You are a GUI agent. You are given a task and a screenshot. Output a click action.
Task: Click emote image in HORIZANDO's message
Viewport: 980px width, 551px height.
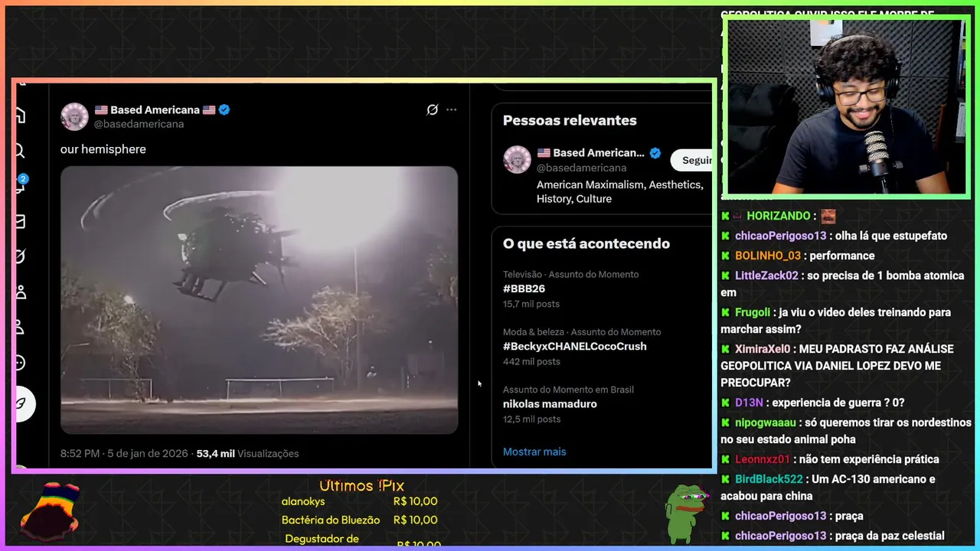pos(828,216)
